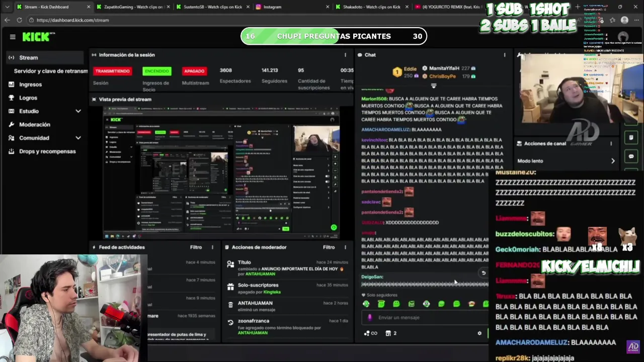Image resolution: width=644 pixels, height=362 pixels.
Task: Click the stream preview thumbnail
Action: 221,173
